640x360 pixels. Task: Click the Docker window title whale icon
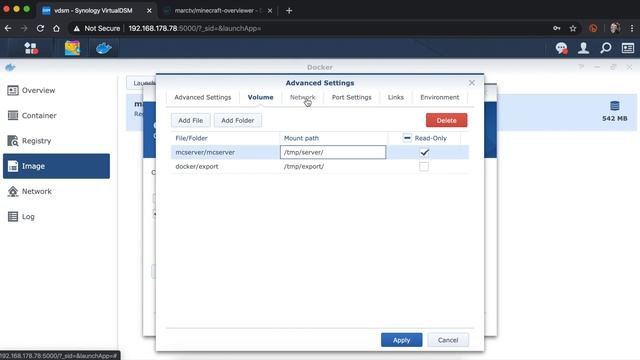pyautogui.click(x=10, y=67)
